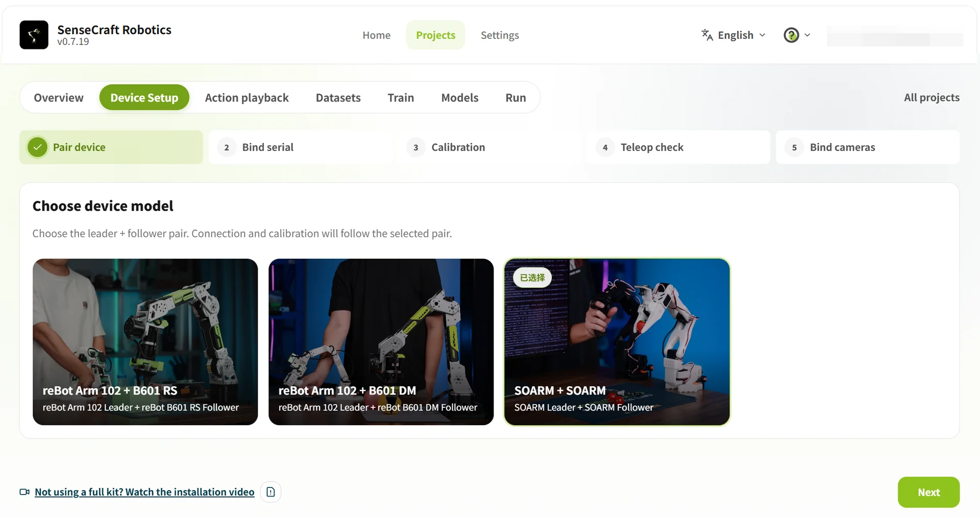The height and width of the screenshot is (517, 980).
Task: Click the language translate icon
Action: point(707,35)
